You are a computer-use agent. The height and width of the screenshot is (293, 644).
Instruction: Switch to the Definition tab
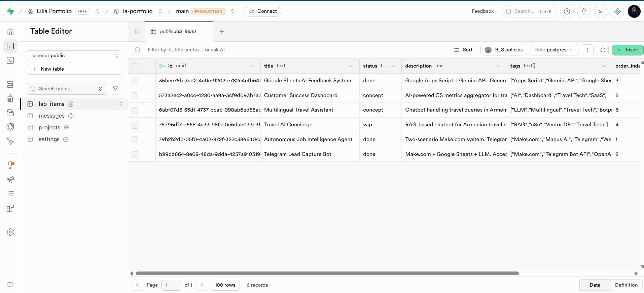[x=626, y=285]
